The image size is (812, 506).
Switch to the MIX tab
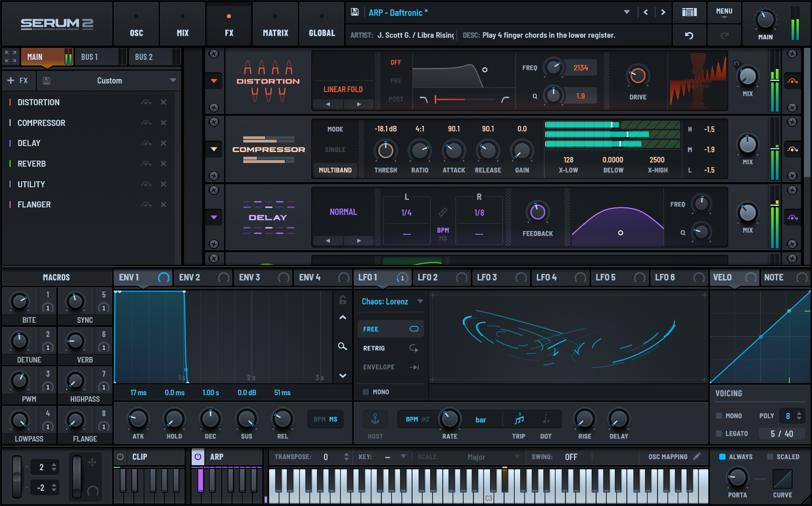tap(183, 24)
